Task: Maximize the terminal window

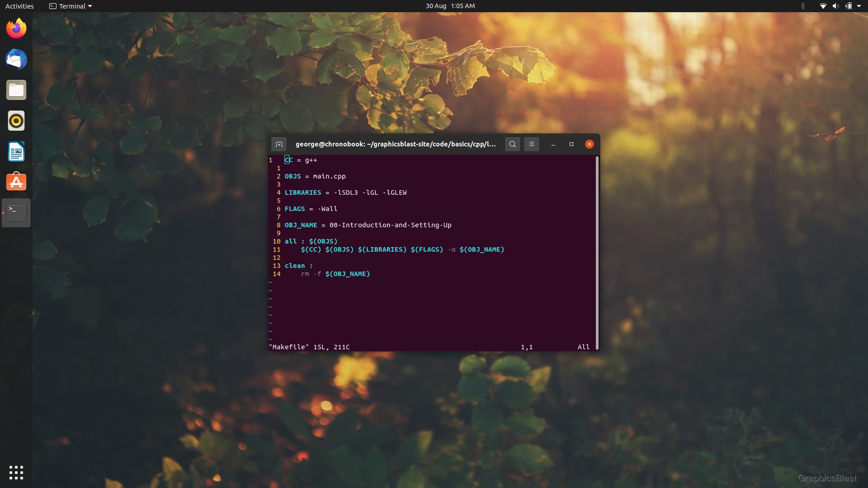Action: pyautogui.click(x=571, y=144)
